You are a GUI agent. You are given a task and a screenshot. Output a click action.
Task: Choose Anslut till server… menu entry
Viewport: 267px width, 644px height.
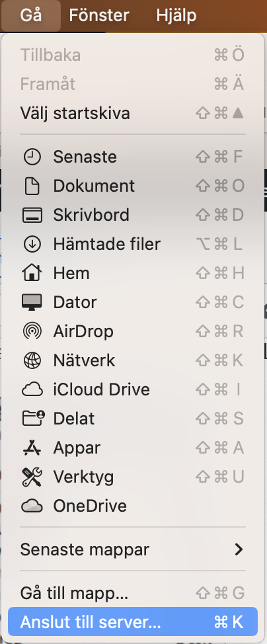point(133,622)
